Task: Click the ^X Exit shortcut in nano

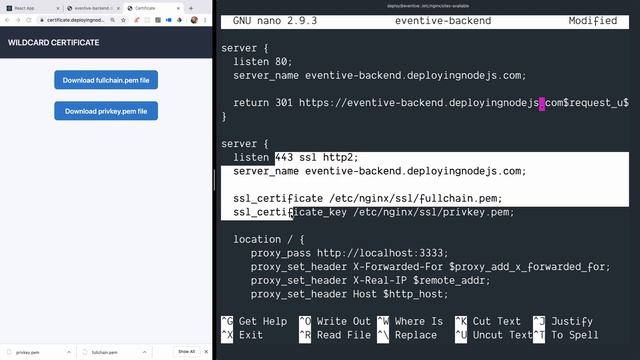Action: pyautogui.click(x=242, y=335)
